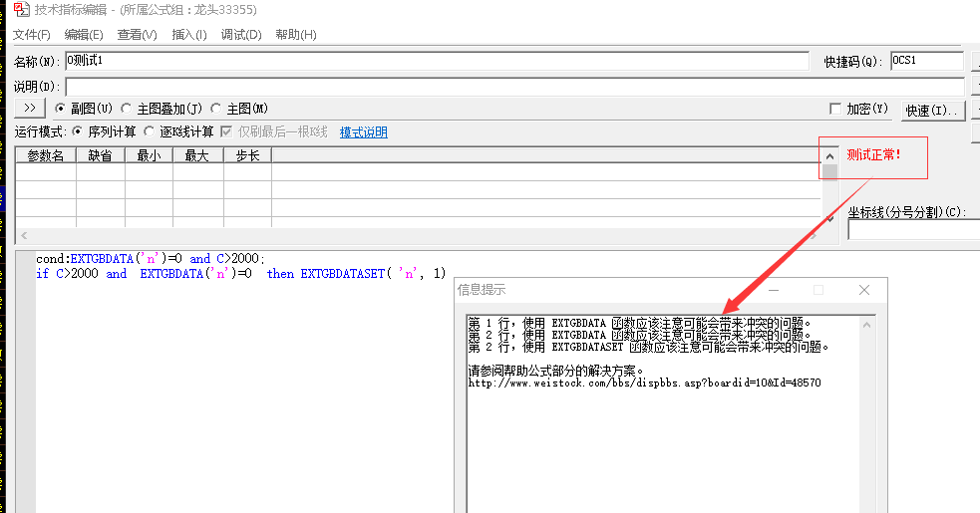Screen dimensions: 980x513
Task: Open the 调试(D) menu
Action: click(x=241, y=35)
